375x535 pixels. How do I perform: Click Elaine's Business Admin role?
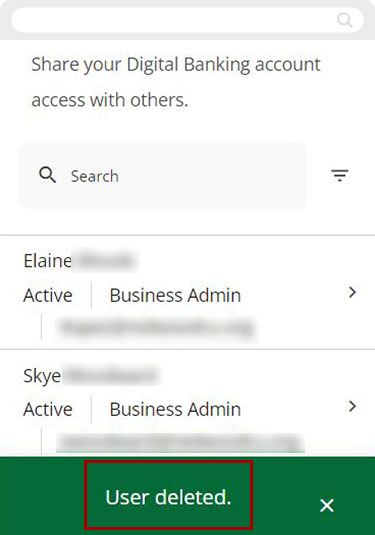175,295
